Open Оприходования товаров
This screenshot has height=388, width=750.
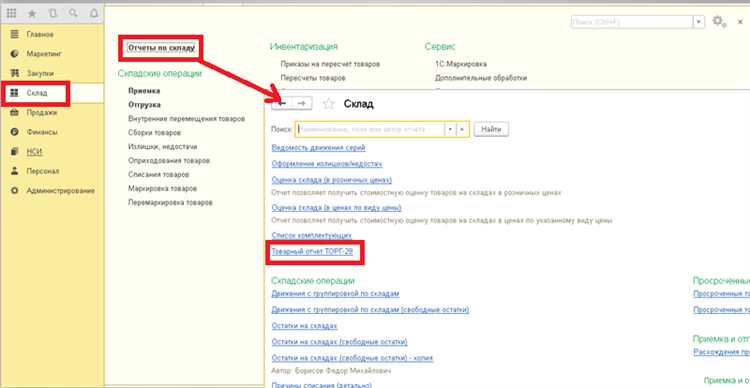tap(169, 161)
